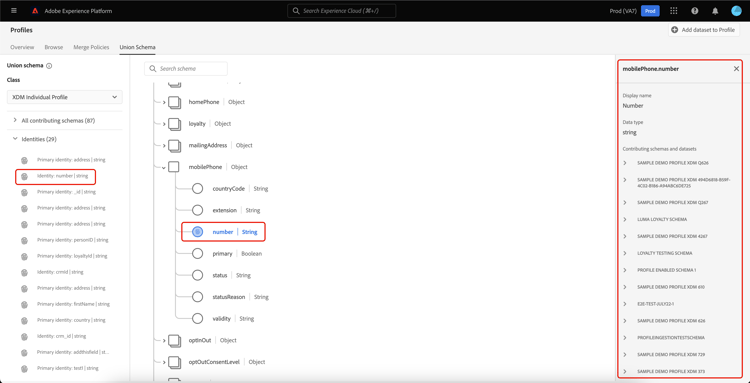Image resolution: width=750 pixels, height=383 pixels.
Task: Expand SAMPLE DEMO PROFILE XDM Q626 entry
Action: (x=625, y=163)
